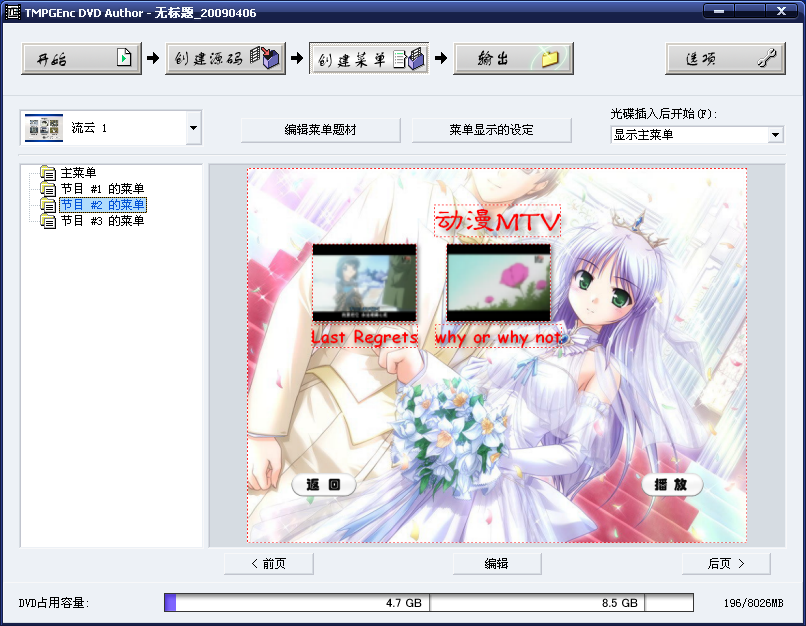Select 节目 #1 的菜单 tree item
806x626 pixels.
[102, 189]
